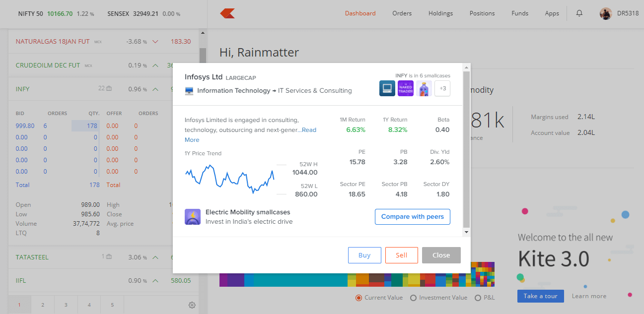644x314 pixels.
Task: Click the Electric Mobility smallcase icon
Action: point(193,217)
